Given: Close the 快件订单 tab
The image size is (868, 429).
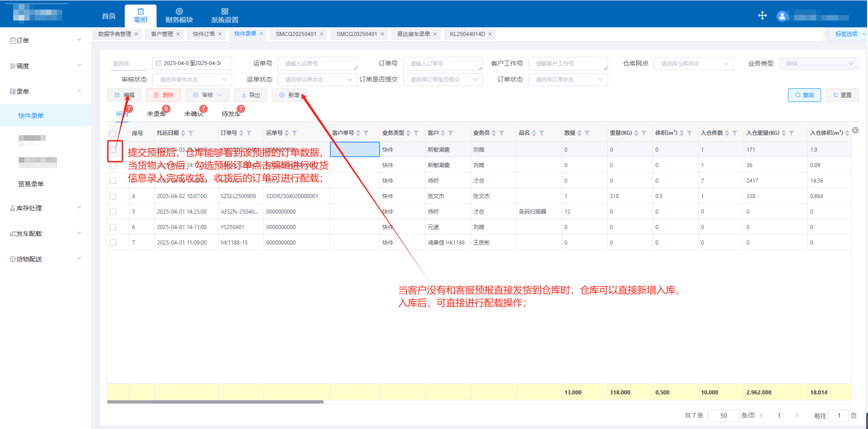Looking at the screenshot, I should pos(220,34).
